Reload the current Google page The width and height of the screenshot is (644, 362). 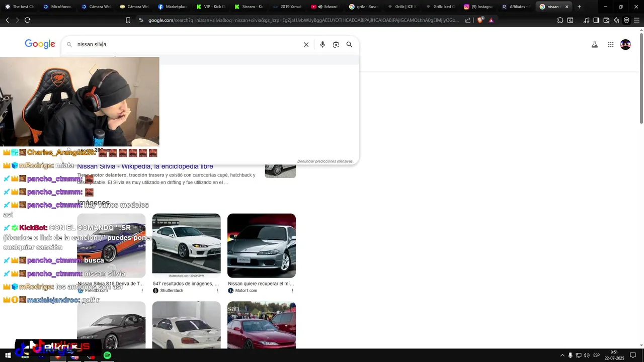[x=27, y=20]
